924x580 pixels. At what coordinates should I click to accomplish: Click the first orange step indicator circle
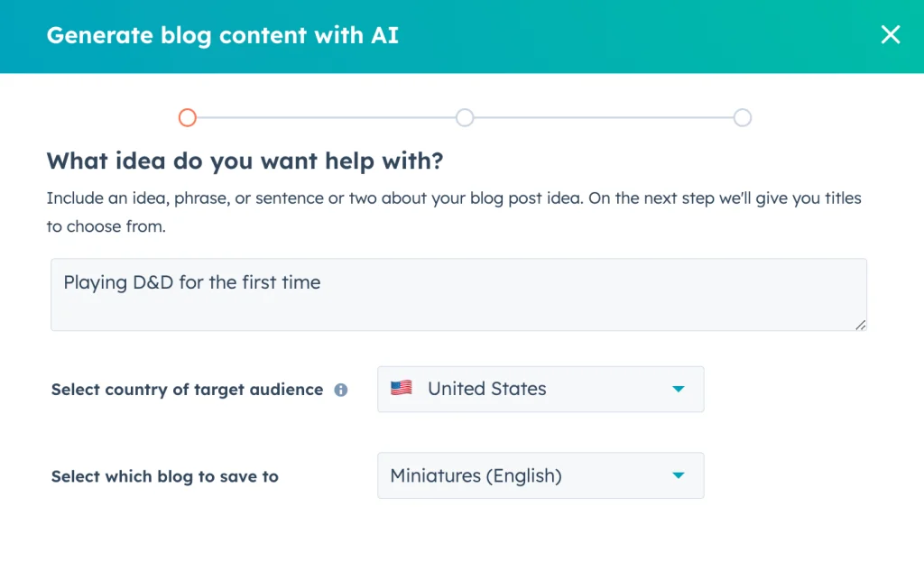click(x=188, y=117)
